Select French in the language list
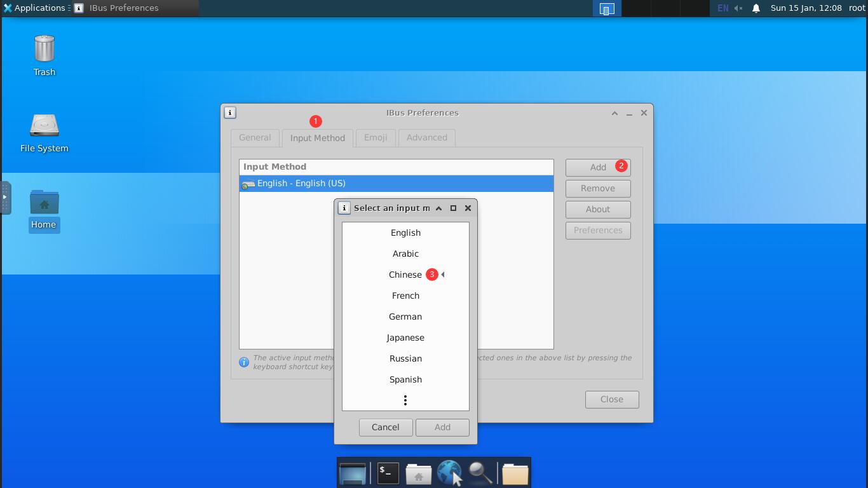Viewport: 868px width, 488px height. tap(405, 295)
